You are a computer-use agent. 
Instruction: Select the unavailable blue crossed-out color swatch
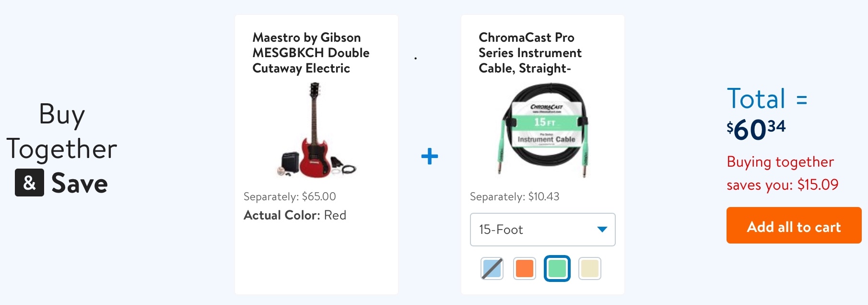(x=492, y=268)
